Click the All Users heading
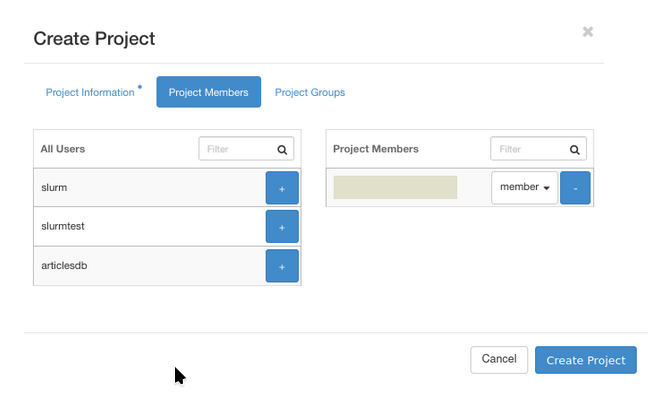The image size is (665, 398). (x=63, y=149)
